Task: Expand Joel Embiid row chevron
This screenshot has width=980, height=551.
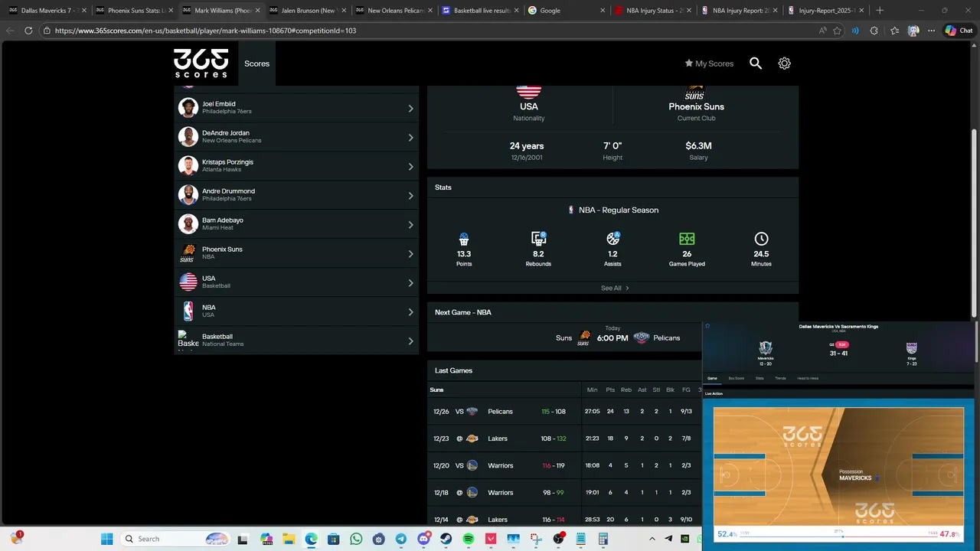Action: (x=410, y=108)
